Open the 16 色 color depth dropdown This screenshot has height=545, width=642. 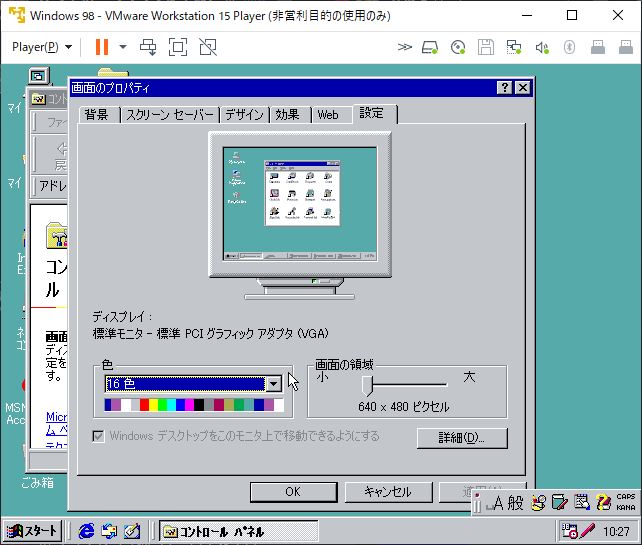274,384
